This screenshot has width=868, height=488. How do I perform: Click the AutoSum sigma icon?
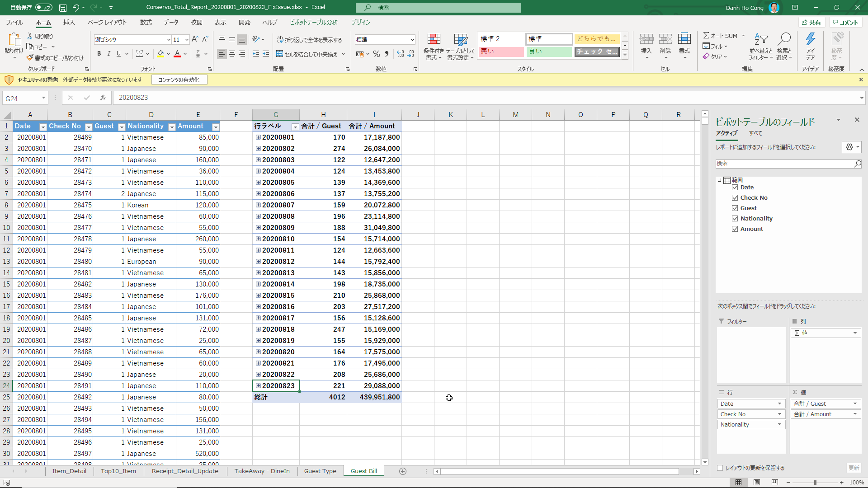pyautogui.click(x=706, y=35)
